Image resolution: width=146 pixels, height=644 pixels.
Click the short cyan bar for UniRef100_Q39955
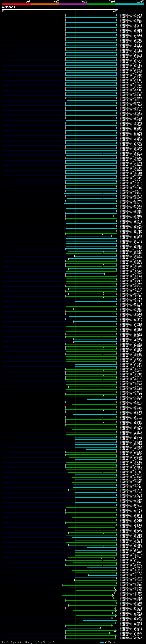click(90, 236)
